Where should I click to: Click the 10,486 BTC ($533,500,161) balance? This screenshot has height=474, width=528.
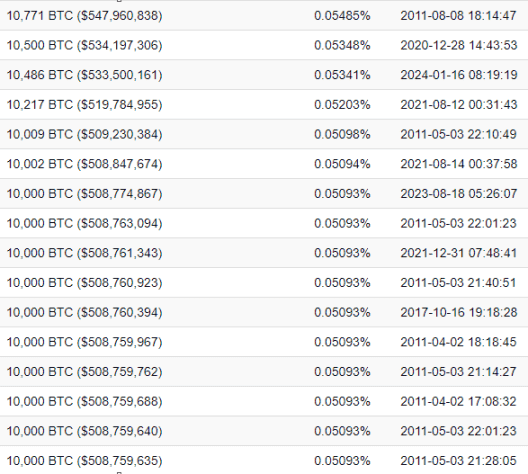(85, 75)
